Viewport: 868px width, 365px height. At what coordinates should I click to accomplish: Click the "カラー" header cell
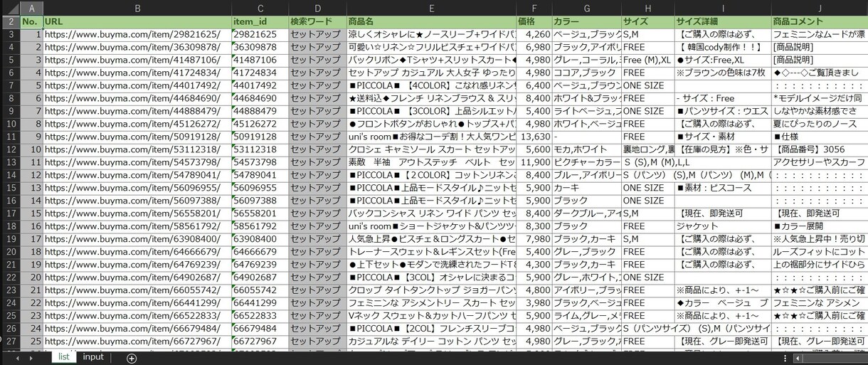[x=586, y=21]
